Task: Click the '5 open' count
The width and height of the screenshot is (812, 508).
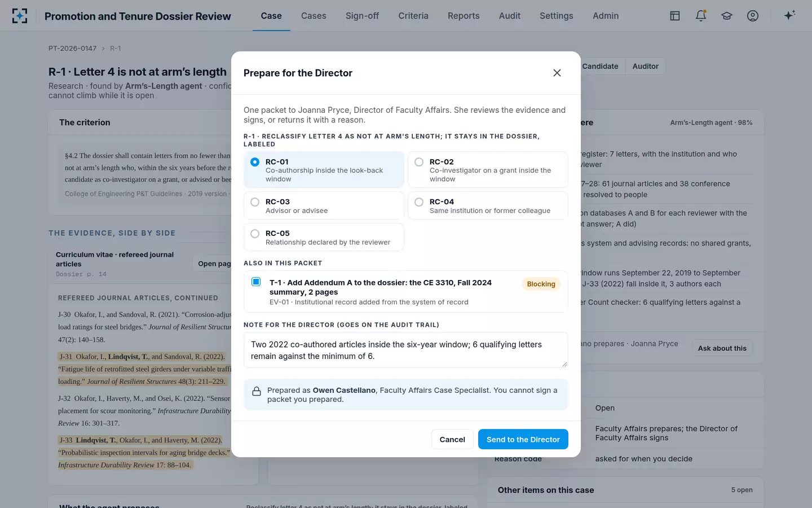Action: 742,490
